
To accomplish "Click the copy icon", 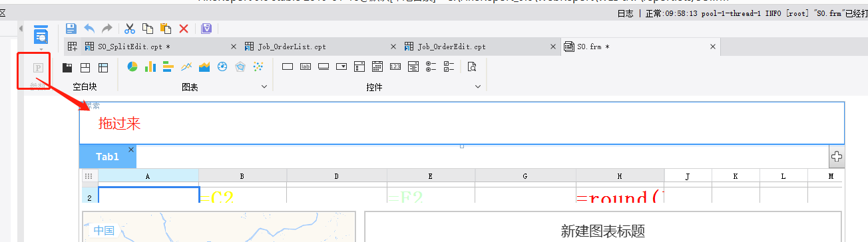I will click(x=148, y=29).
